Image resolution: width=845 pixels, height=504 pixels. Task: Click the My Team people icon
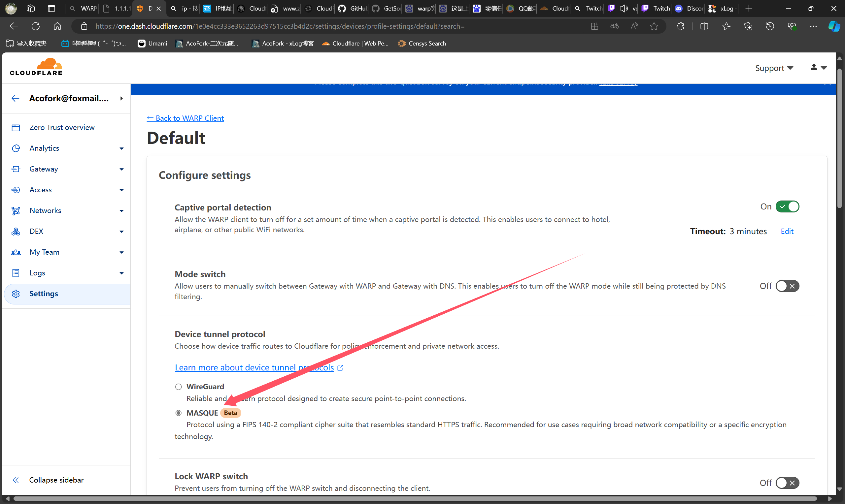16,252
